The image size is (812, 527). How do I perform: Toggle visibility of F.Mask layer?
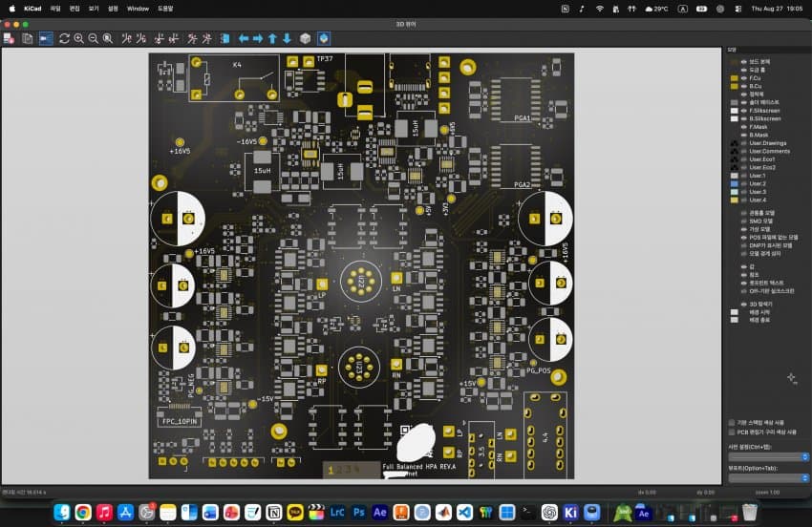point(743,127)
